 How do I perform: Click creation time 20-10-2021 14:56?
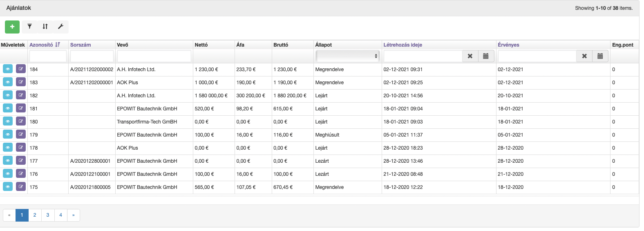coord(403,96)
